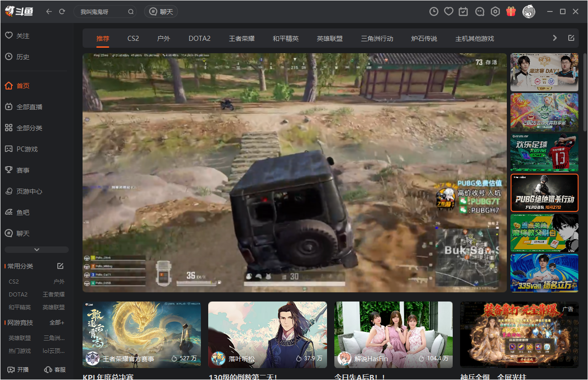
Task: Open watch history clock icon in title bar
Action: point(434,11)
